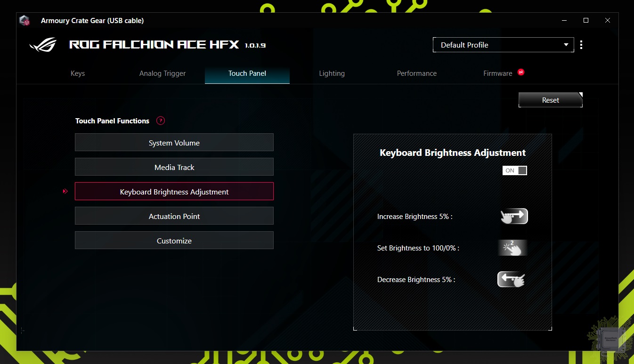Open the three-dot profile options menu
The height and width of the screenshot is (364, 634).
click(581, 45)
